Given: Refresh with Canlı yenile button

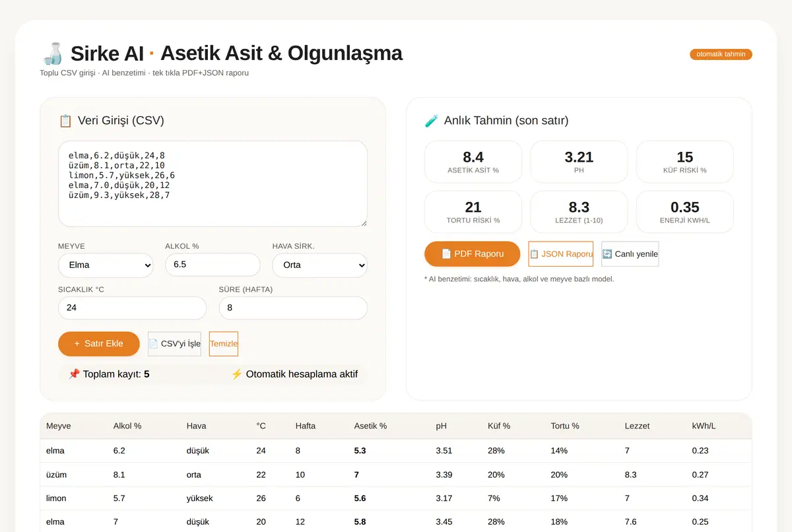Looking at the screenshot, I should (630, 254).
